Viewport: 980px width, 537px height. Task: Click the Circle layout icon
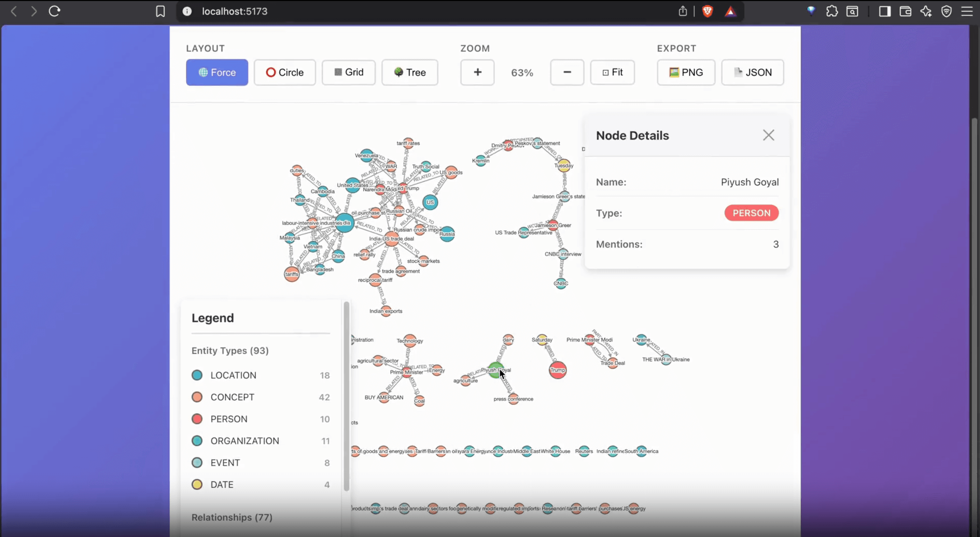click(270, 72)
